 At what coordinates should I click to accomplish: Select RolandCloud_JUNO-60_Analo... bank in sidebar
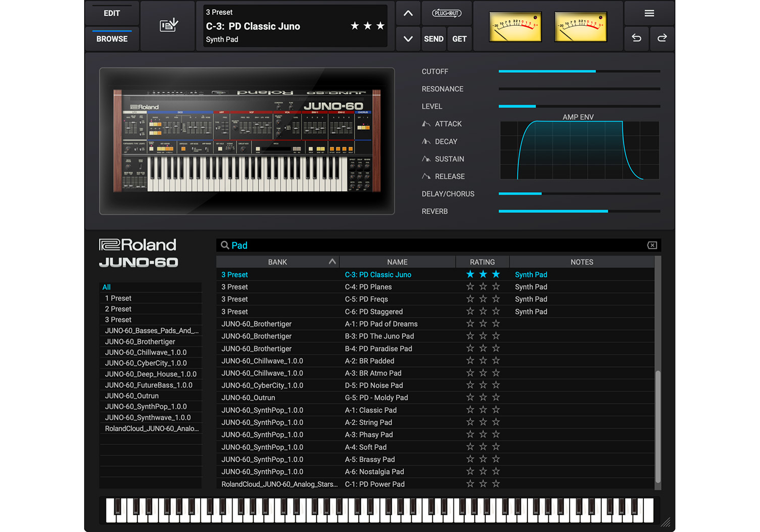(150, 429)
